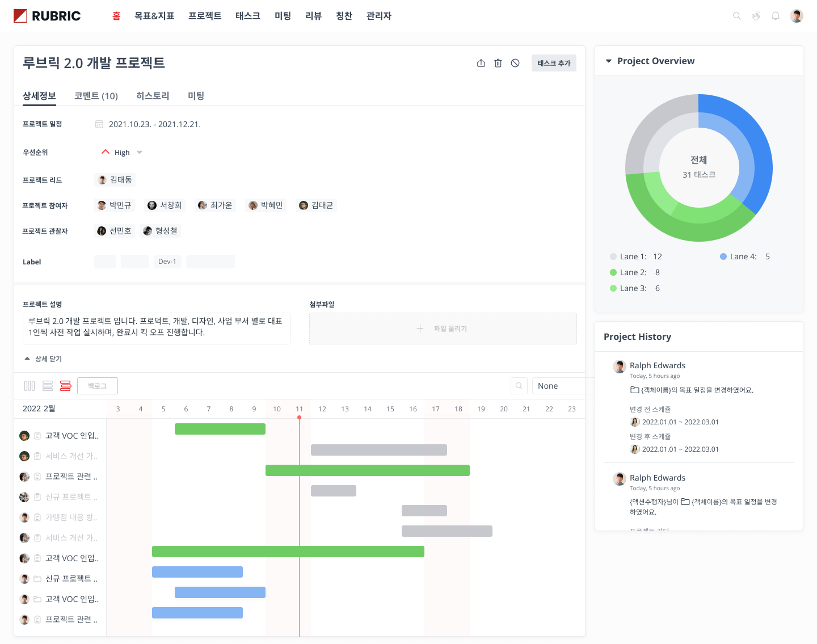The width and height of the screenshot is (817, 644).
Task: Collapse the Project Overview panel
Action: pyautogui.click(x=609, y=61)
